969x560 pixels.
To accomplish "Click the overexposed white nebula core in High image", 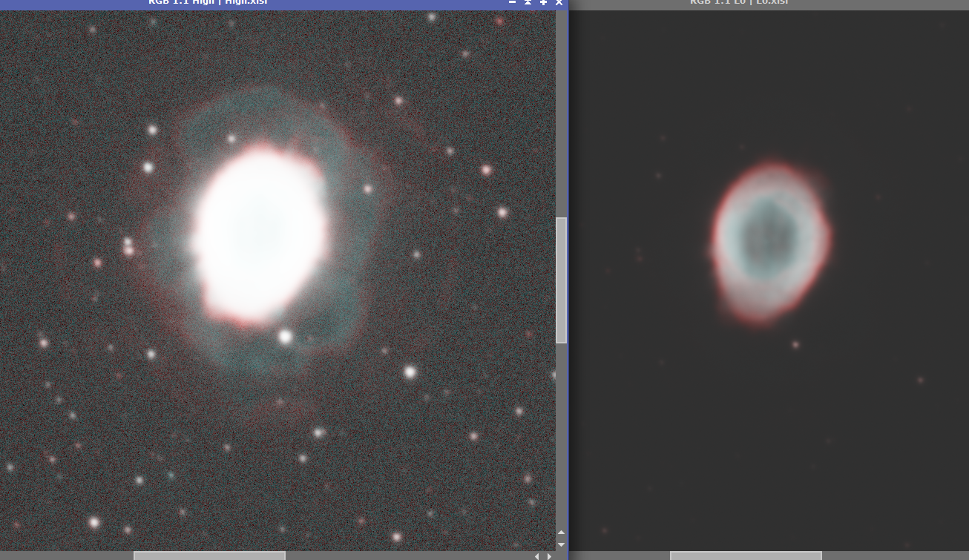I will tap(259, 234).
